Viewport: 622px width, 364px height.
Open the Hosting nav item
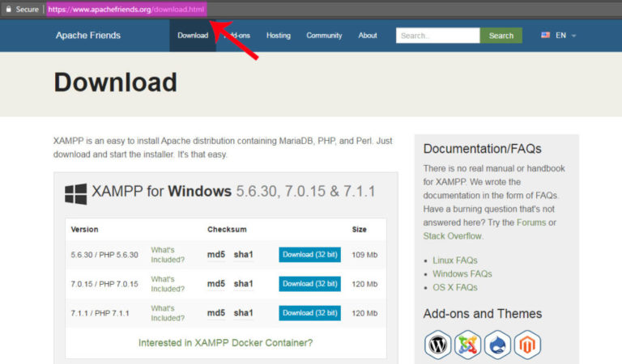[x=279, y=36]
